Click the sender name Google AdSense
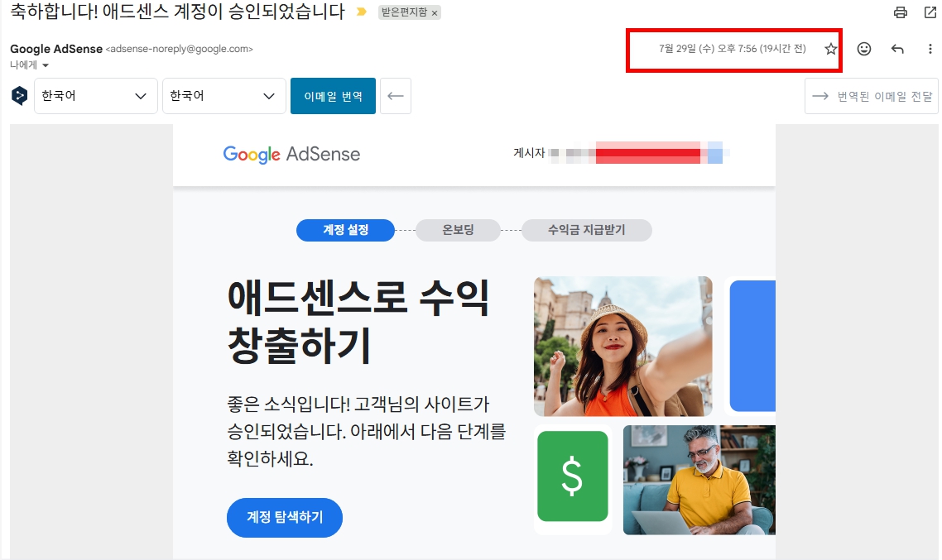 point(56,49)
